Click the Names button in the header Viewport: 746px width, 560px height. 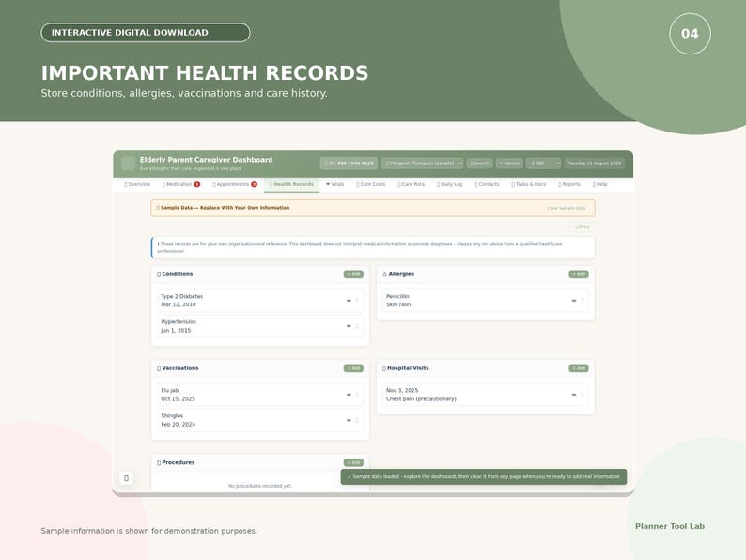click(x=509, y=163)
